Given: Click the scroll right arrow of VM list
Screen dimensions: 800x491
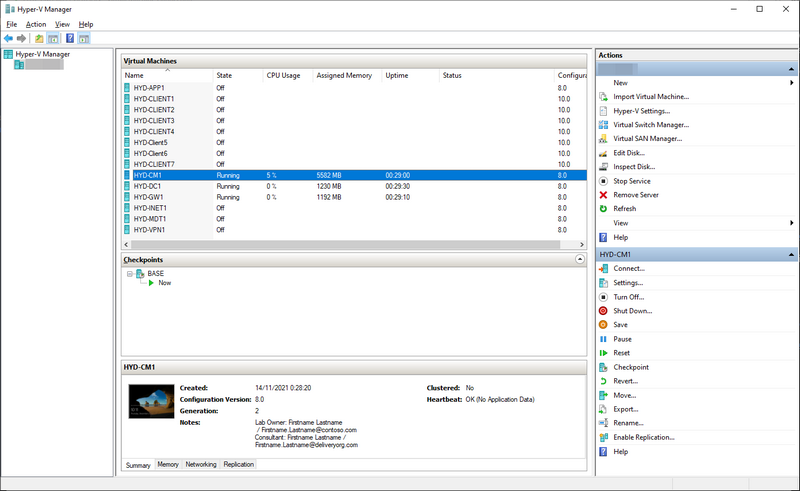Looking at the screenshot, I should tap(582, 244).
